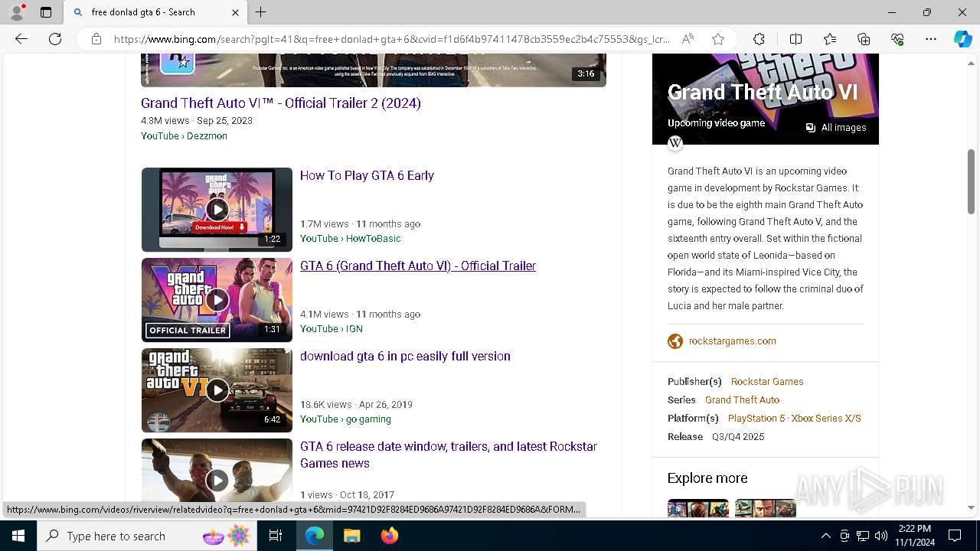980x551 pixels.
Task: Play the How To Play GTA 6 Early thumbnail
Action: click(217, 210)
